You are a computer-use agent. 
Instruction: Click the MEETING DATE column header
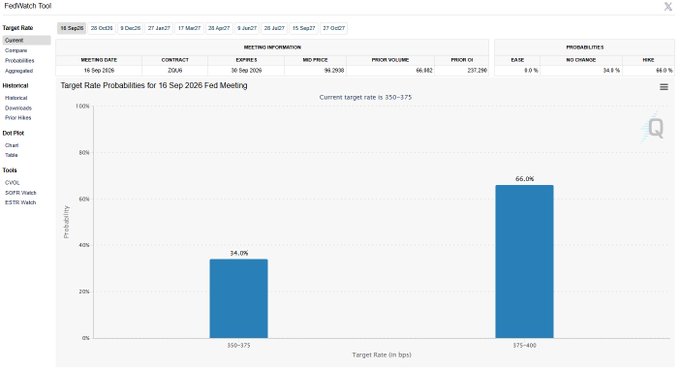pos(99,60)
